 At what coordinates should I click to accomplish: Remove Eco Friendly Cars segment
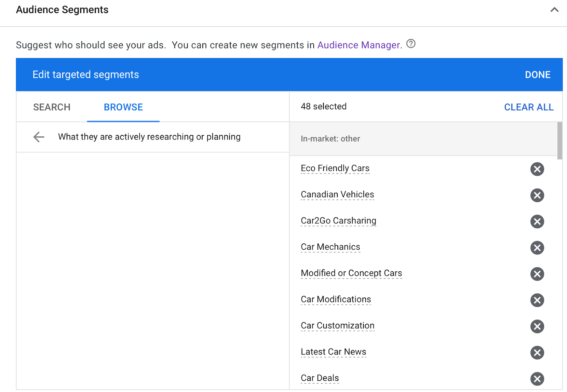tap(537, 169)
